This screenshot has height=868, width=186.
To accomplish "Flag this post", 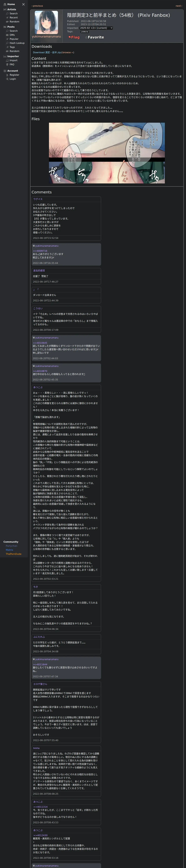I will coord(74,37).
